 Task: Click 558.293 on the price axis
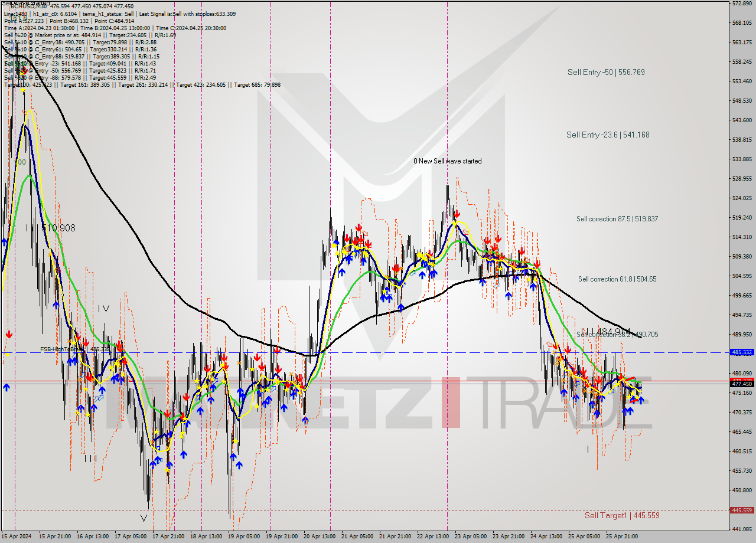click(x=742, y=62)
